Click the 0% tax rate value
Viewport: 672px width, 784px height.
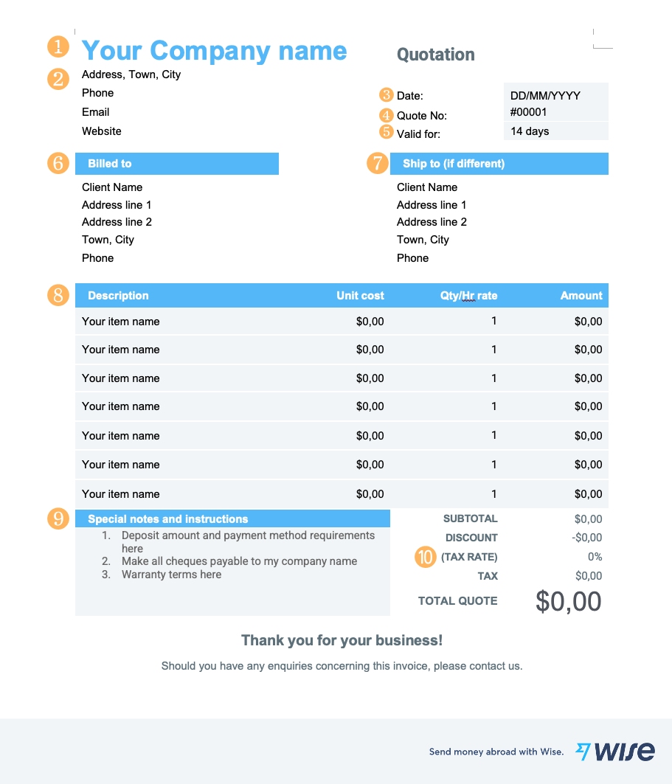coord(595,557)
